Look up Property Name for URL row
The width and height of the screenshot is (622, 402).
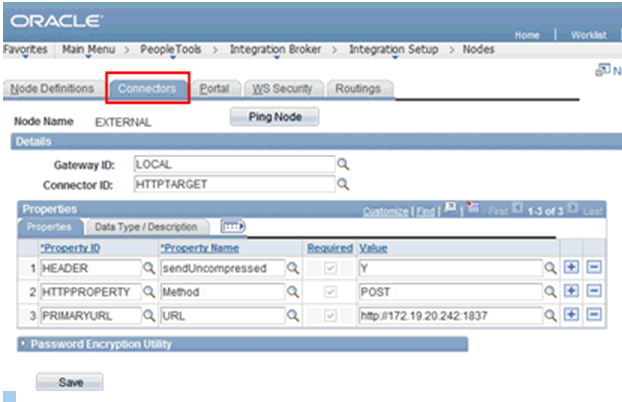tap(293, 316)
